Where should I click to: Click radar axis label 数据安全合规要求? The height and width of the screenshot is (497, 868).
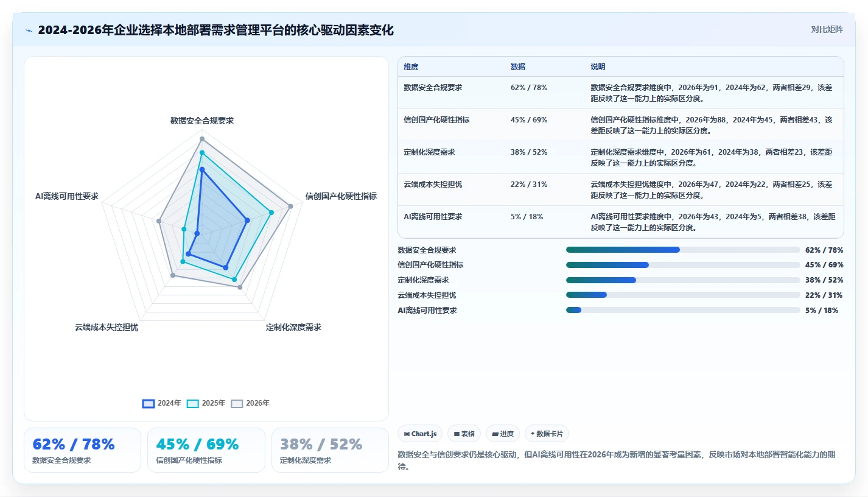(202, 121)
